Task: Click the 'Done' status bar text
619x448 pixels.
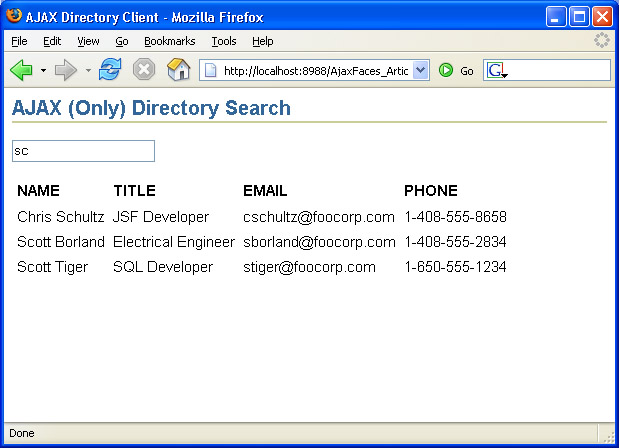Action: click(22, 433)
